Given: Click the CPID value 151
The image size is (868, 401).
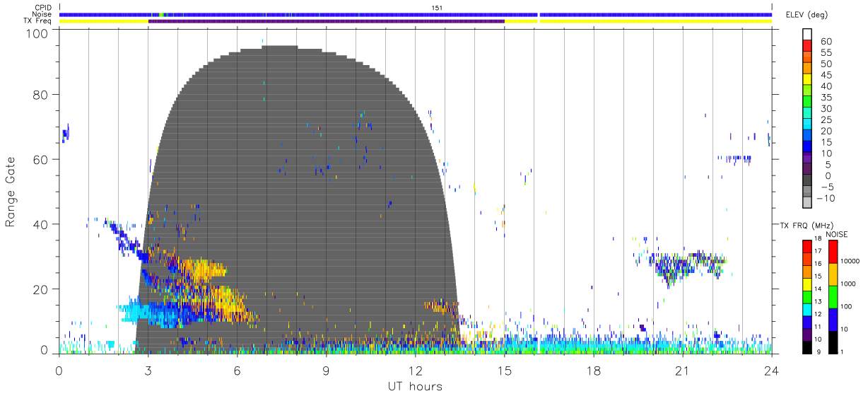Looking at the screenshot, I should point(437,8).
